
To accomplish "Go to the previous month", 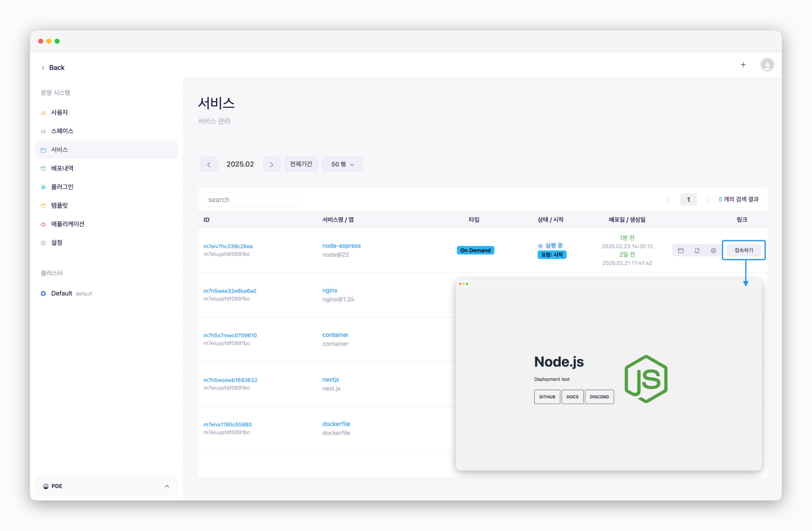I will point(209,164).
